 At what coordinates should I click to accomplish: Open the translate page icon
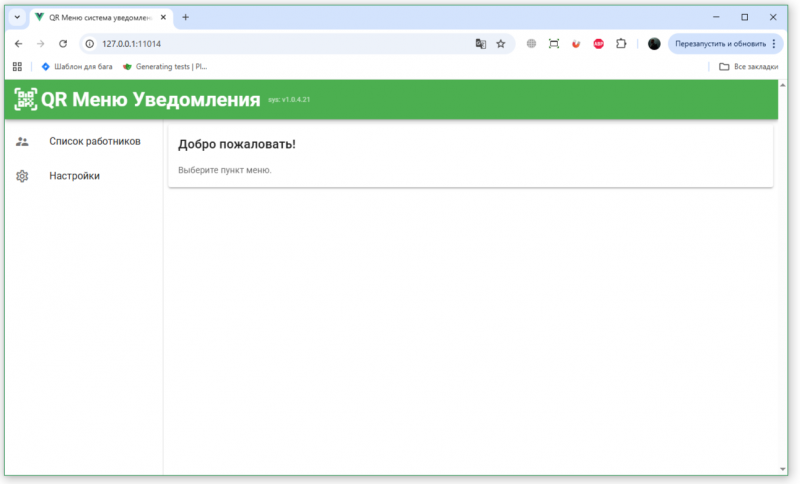(480, 44)
